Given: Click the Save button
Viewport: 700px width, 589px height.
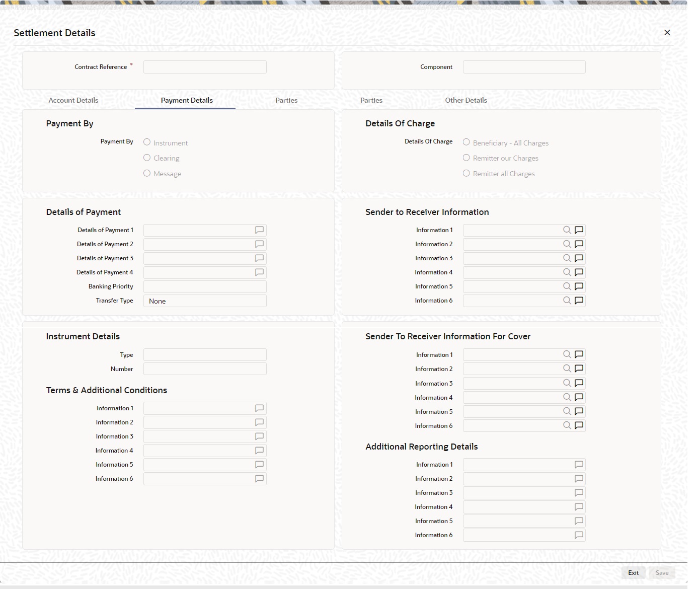Looking at the screenshot, I should point(662,573).
